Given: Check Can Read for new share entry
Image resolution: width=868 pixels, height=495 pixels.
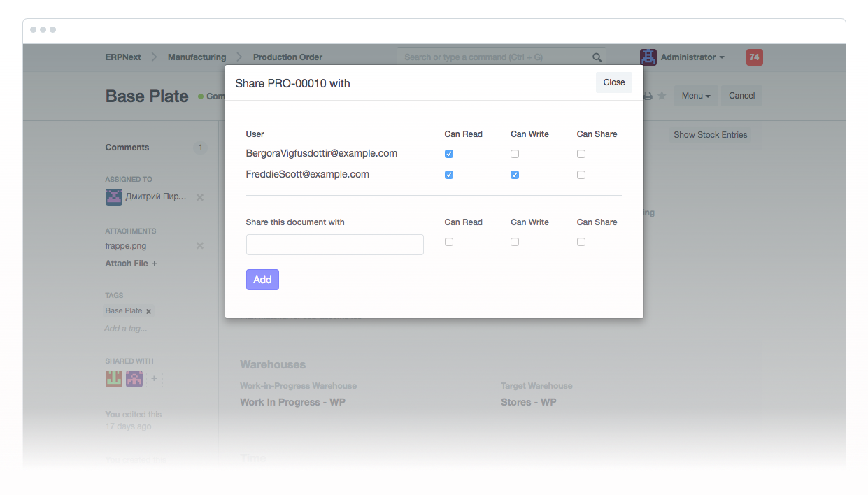Looking at the screenshot, I should click(449, 242).
